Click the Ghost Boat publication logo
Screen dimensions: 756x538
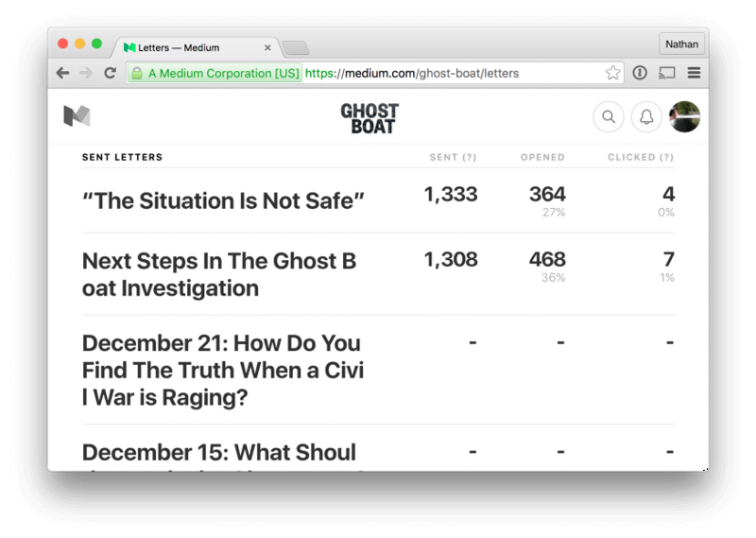pos(369,118)
